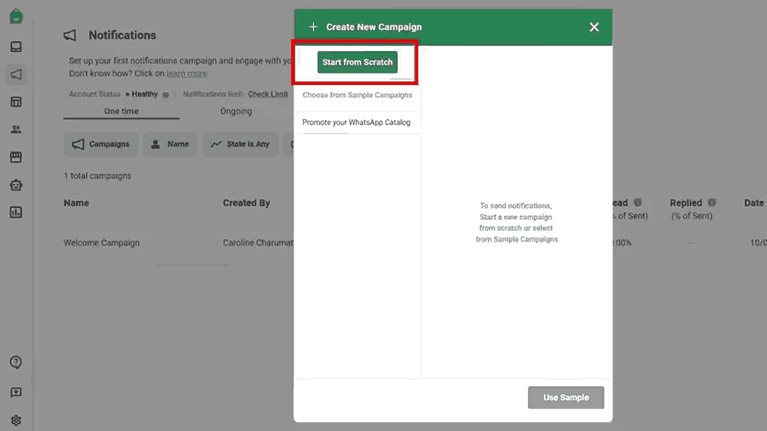Close the Create New Campaign dialog
The image size is (767, 431).
pyautogui.click(x=594, y=27)
